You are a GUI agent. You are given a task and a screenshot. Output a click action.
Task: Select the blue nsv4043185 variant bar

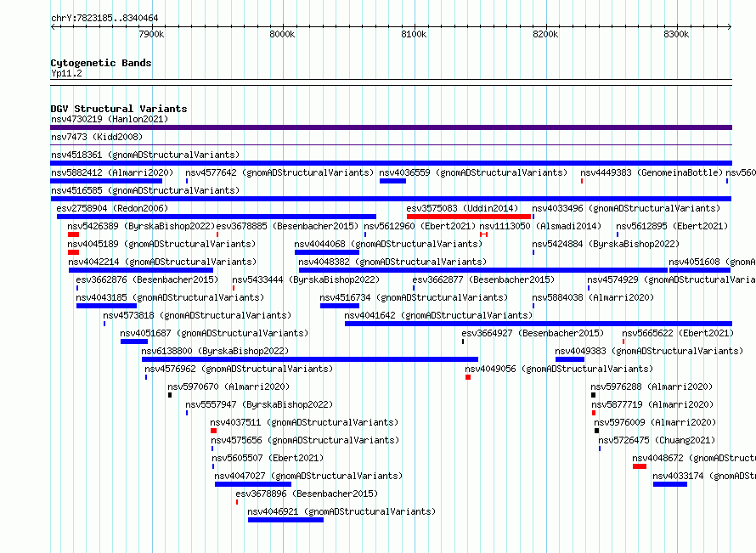point(106,306)
